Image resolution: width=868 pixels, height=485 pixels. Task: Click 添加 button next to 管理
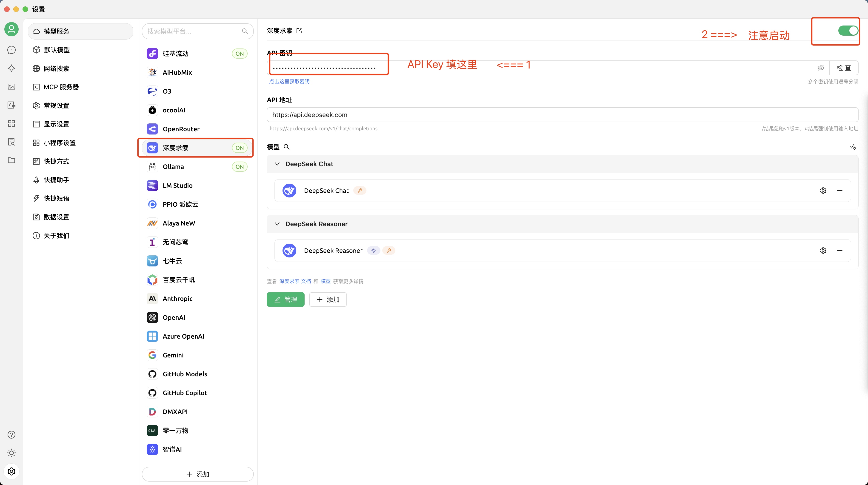(x=328, y=300)
